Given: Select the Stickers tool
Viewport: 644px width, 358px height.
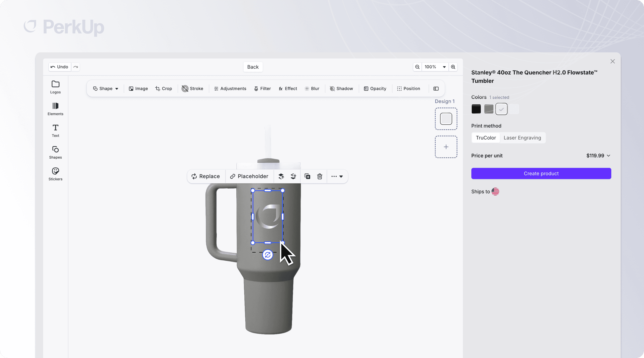Looking at the screenshot, I should pos(55,174).
